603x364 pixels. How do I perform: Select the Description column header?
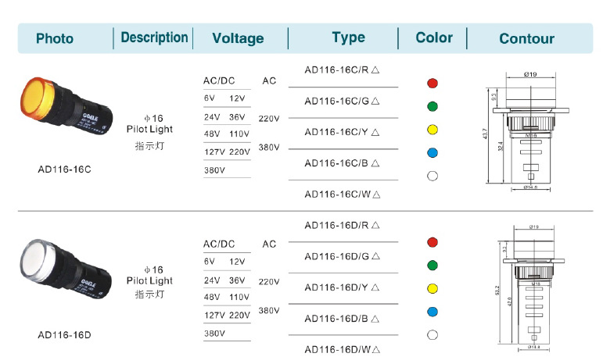tap(154, 37)
